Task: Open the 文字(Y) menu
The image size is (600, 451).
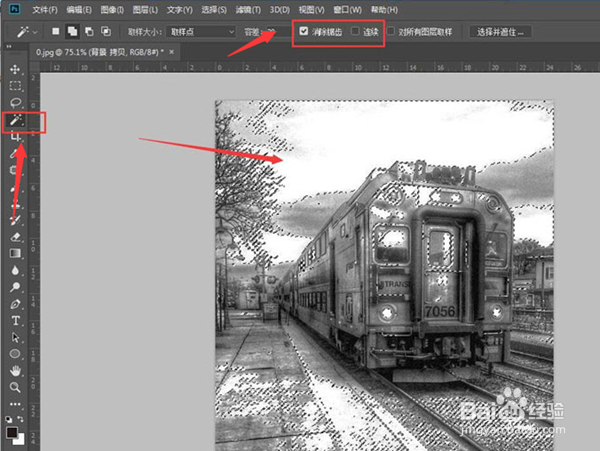Action: tap(179, 10)
